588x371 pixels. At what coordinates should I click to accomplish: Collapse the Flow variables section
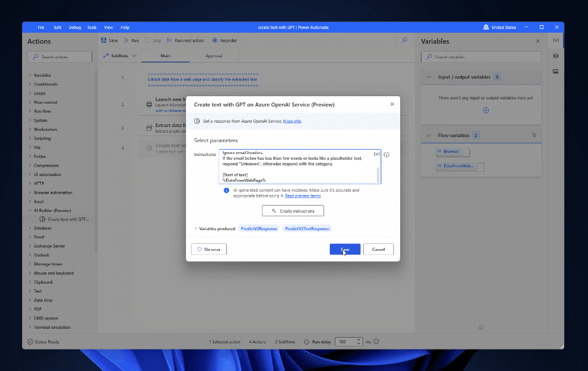(428, 135)
